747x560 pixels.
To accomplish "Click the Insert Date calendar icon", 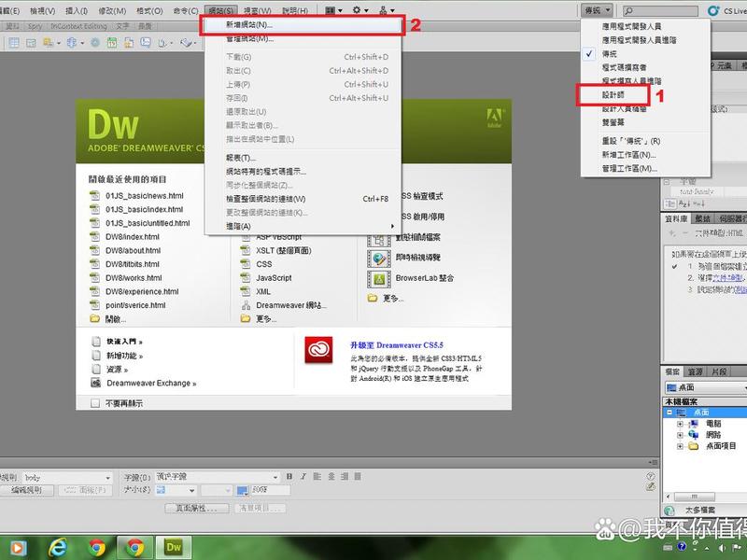I will coord(112,43).
